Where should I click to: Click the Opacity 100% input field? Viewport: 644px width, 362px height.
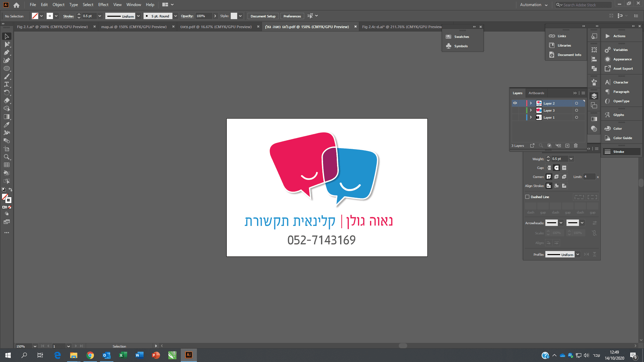[x=203, y=16]
